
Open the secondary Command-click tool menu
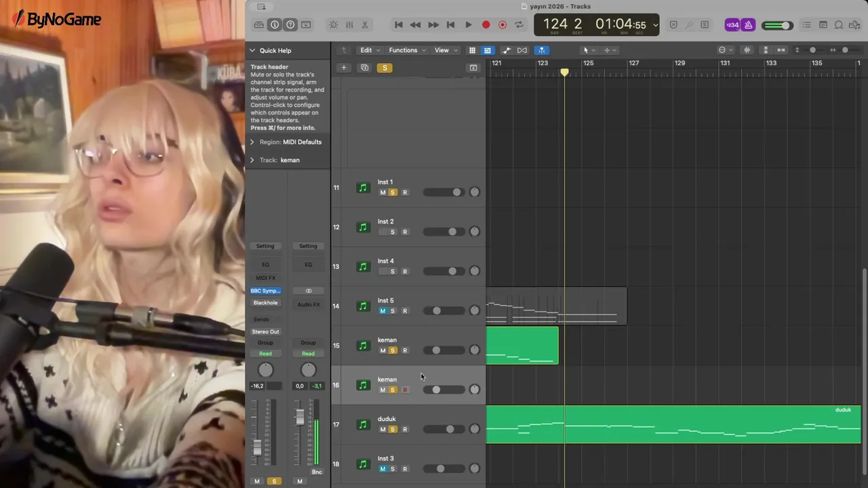[608, 50]
